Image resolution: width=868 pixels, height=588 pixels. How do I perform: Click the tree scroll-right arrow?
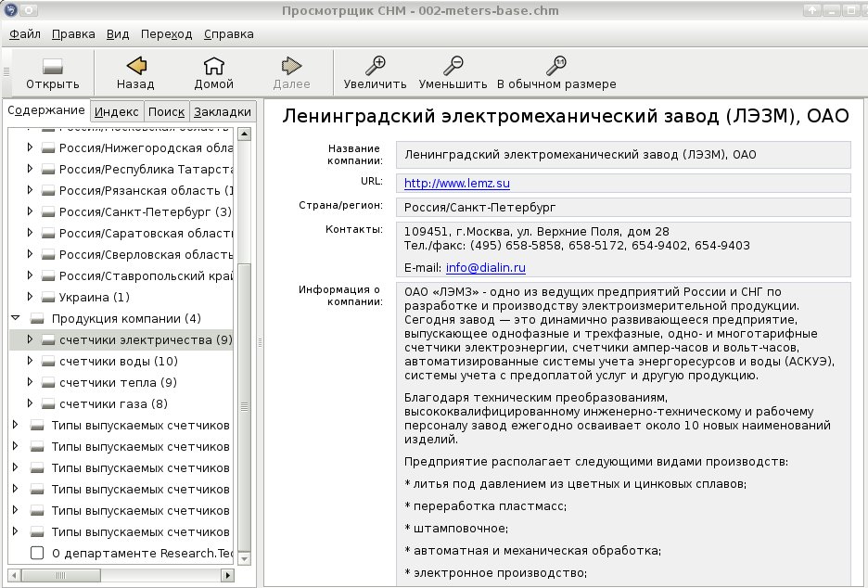pos(227,575)
